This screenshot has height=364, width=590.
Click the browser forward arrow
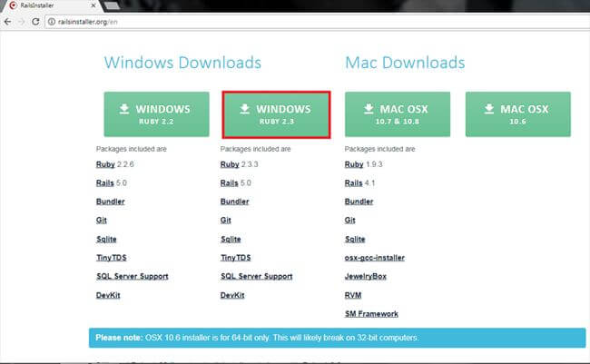(x=22, y=22)
